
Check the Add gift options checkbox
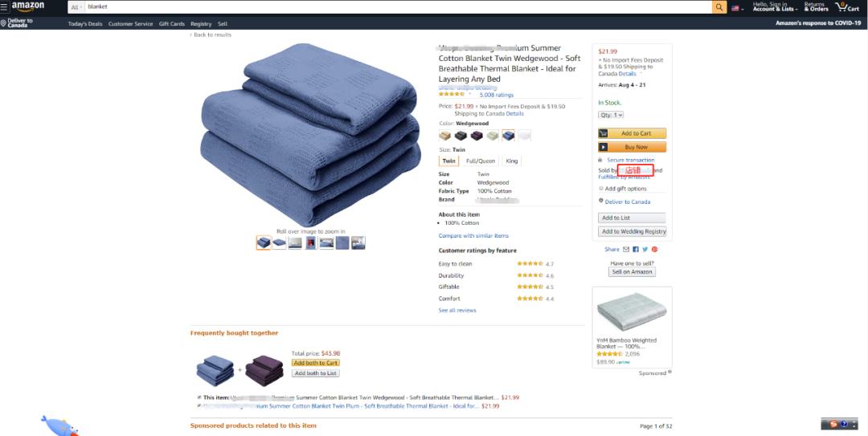(x=601, y=189)
